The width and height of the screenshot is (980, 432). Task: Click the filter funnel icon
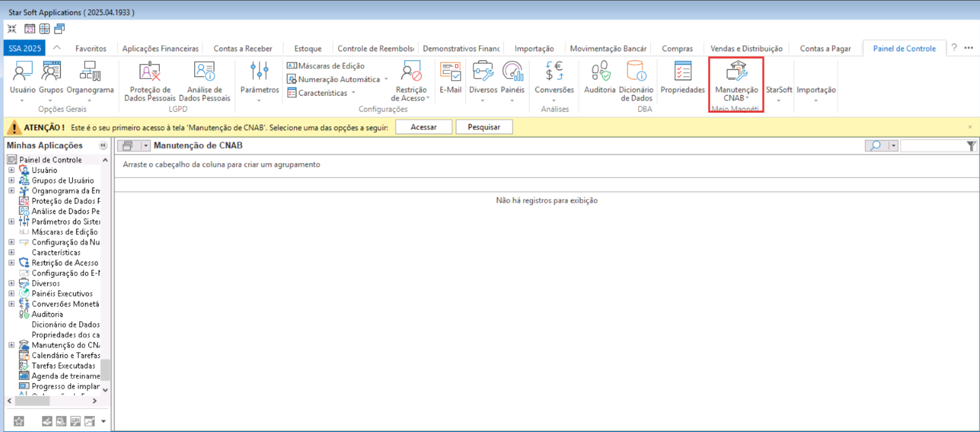coord(971,146)
